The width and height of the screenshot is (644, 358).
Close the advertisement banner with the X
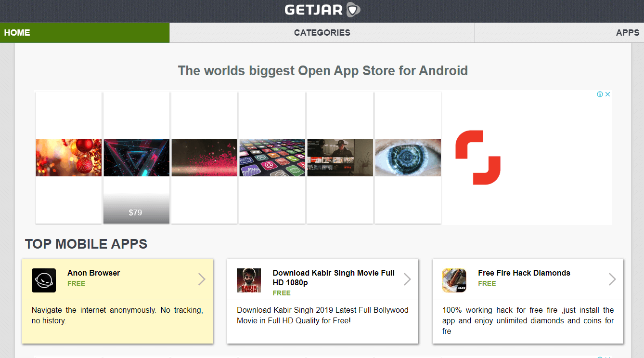[x=607, y=94]
